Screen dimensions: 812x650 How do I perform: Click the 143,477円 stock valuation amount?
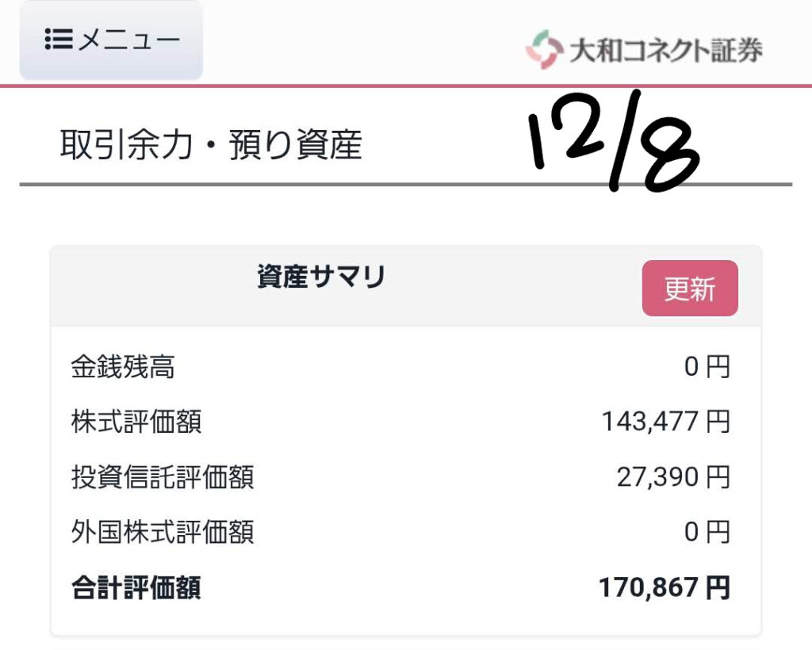665,422
